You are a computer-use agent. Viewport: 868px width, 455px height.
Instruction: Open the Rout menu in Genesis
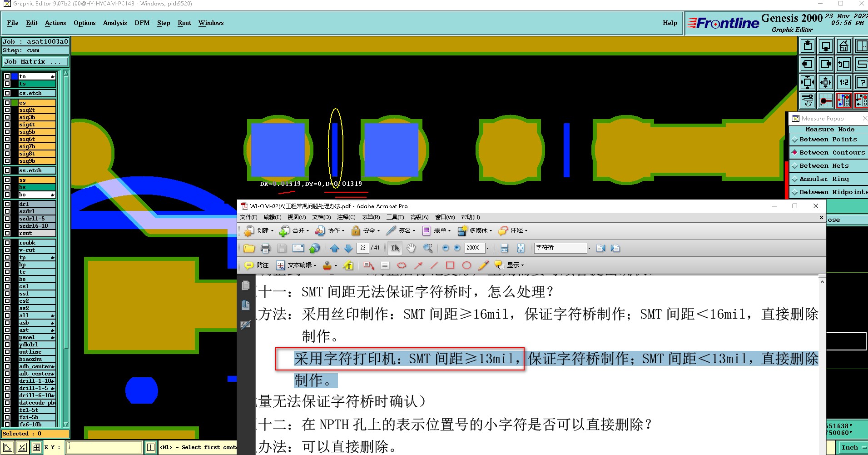tap(184, 23)
